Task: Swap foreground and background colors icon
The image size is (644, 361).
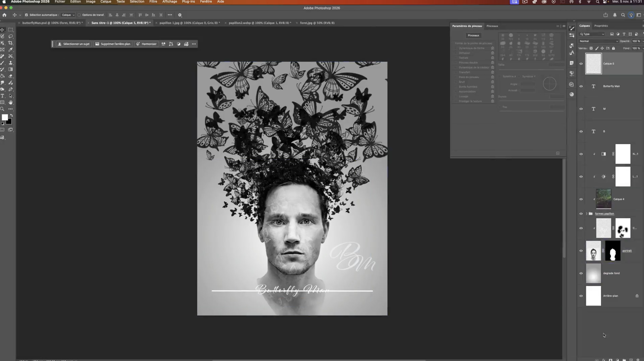Action: (12, 115)
